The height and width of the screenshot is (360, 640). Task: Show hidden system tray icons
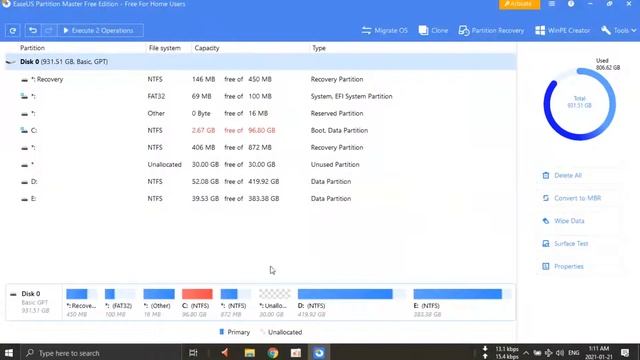526,353
